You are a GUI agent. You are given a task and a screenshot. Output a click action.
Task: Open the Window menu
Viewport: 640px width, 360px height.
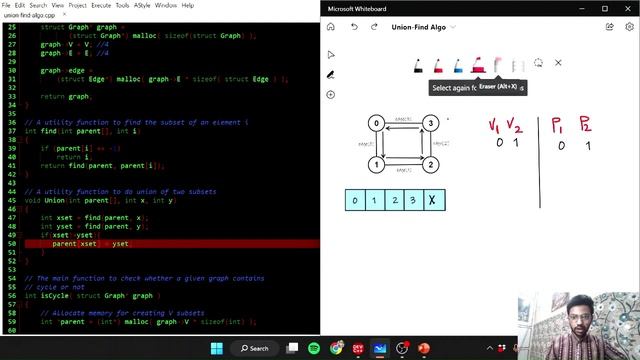166,5
